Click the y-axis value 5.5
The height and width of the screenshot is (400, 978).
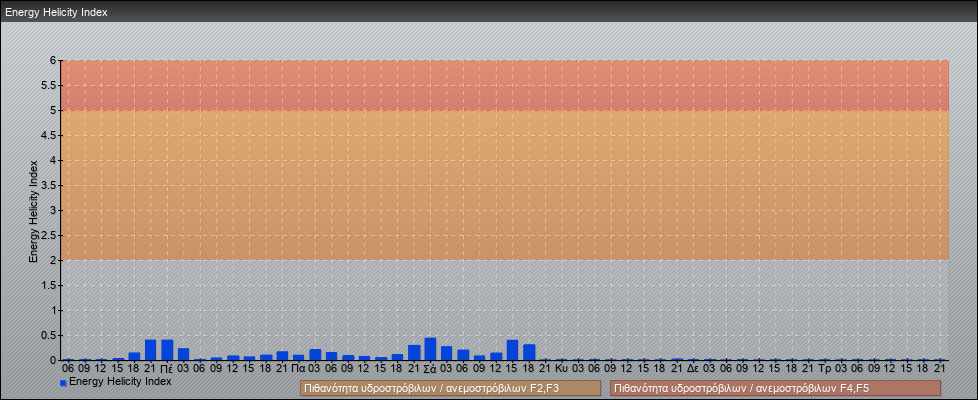(50, 85)
